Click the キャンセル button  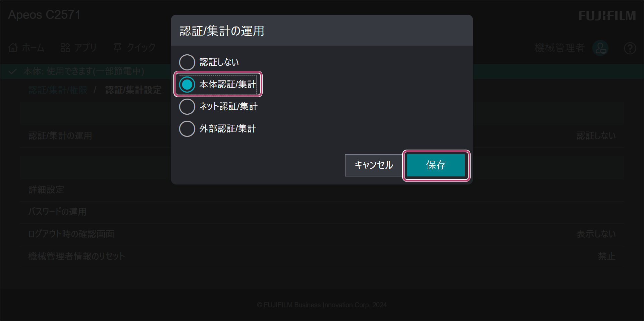[374, 165]
